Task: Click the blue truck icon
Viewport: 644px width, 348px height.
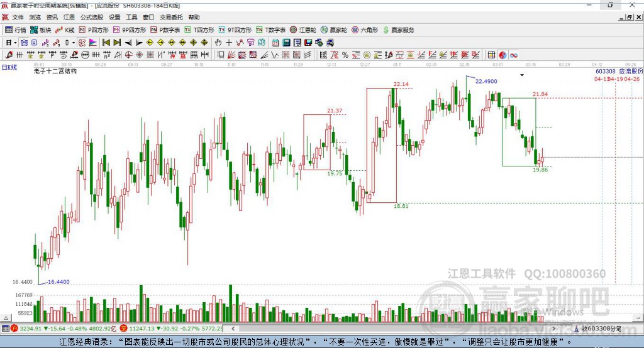Action: click(330, 43)
